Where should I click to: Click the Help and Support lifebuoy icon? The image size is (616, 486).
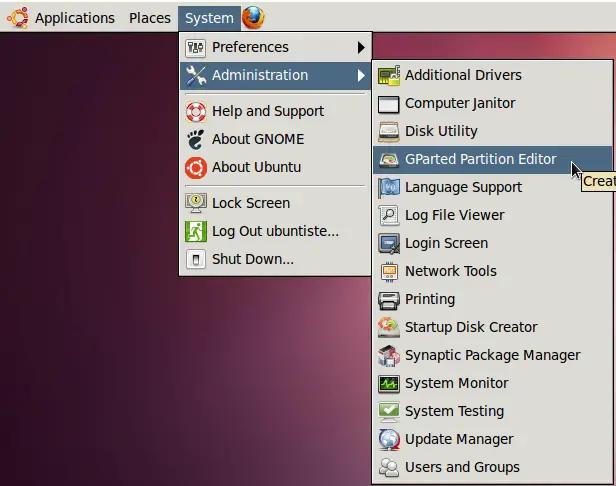195,112
